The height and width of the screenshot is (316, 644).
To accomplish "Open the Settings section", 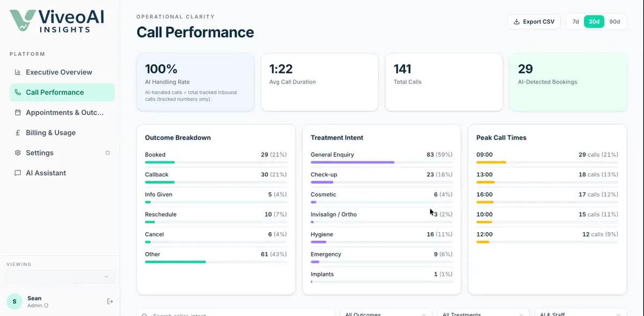I will click(x=62, y=153).
